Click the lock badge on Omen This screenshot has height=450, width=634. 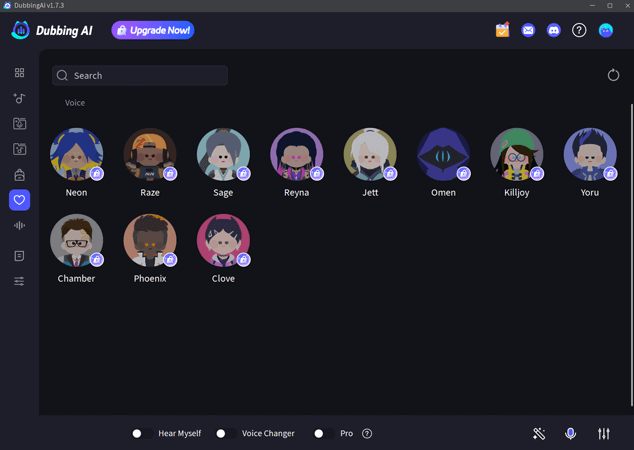point(464,174)
